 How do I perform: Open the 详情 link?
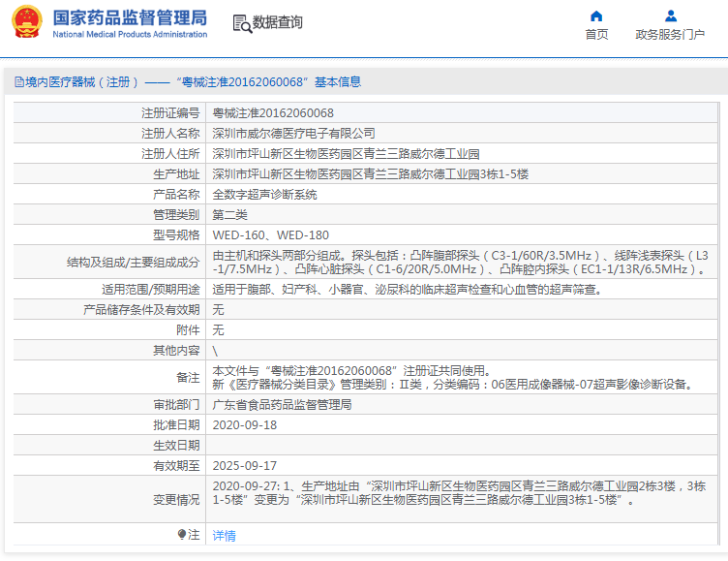tap(224, 536)
